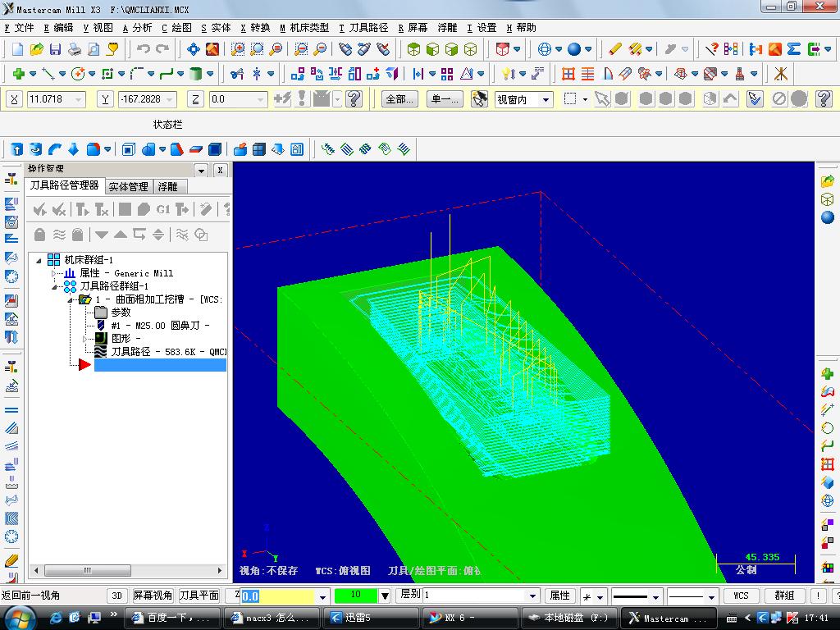Click the G1 post processing icon
Screen dimensions: 840x630
click(x=163, y=209)
